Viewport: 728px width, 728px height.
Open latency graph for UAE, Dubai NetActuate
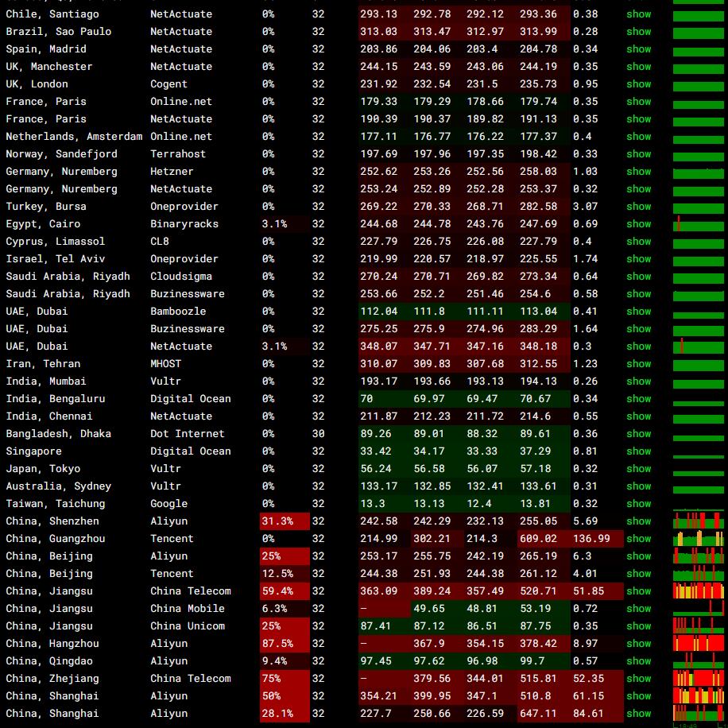[x=699, y=346]
